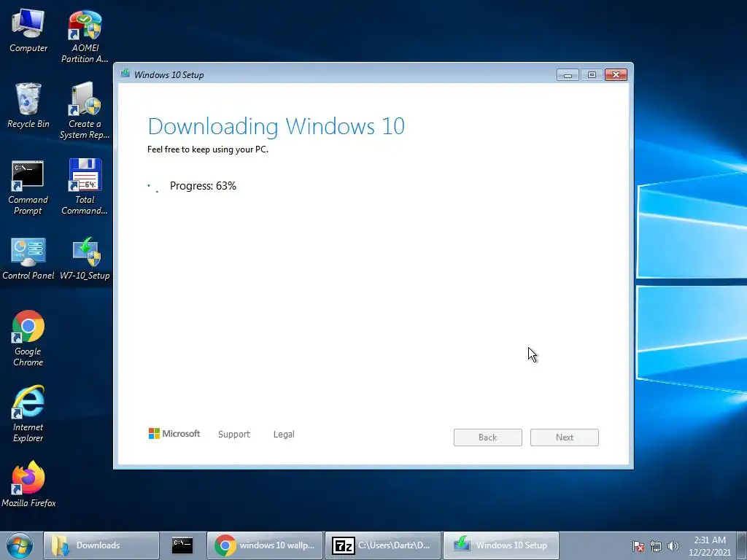This screenshot has width=747, height=560.
Task: Open the taskbar clock and date
Action: coord(709,546)
